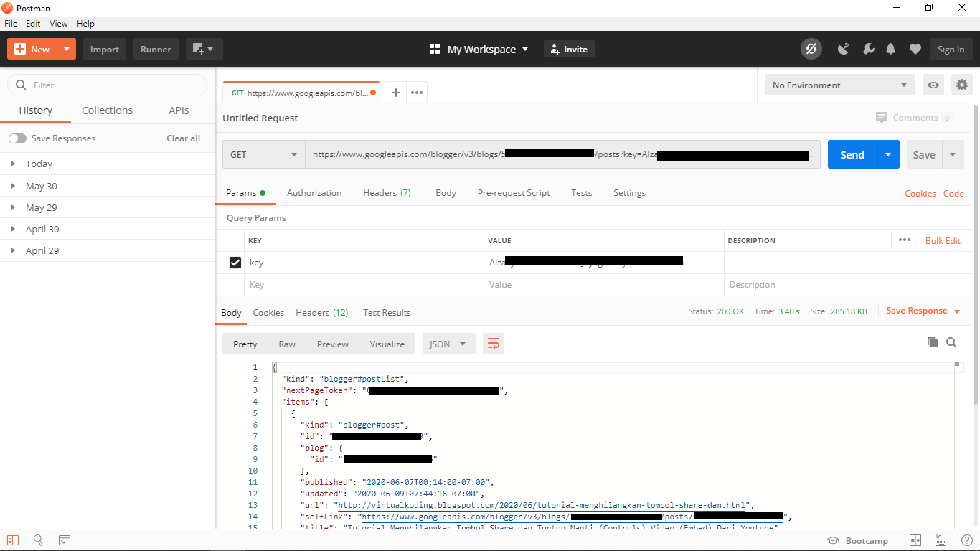This screenshot has height=551, width=980.
Task: Click the Sign In button
Action: [951, 49]
